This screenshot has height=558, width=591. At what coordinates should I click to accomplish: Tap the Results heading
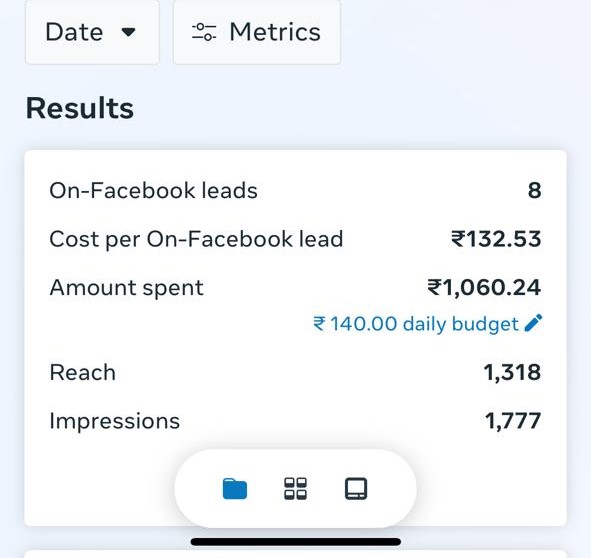tap(80, 109)
